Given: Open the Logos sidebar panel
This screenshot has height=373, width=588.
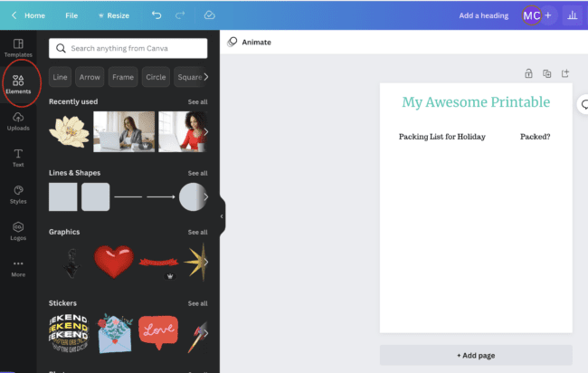Looking at the screenshot, I should click(18, 231).
